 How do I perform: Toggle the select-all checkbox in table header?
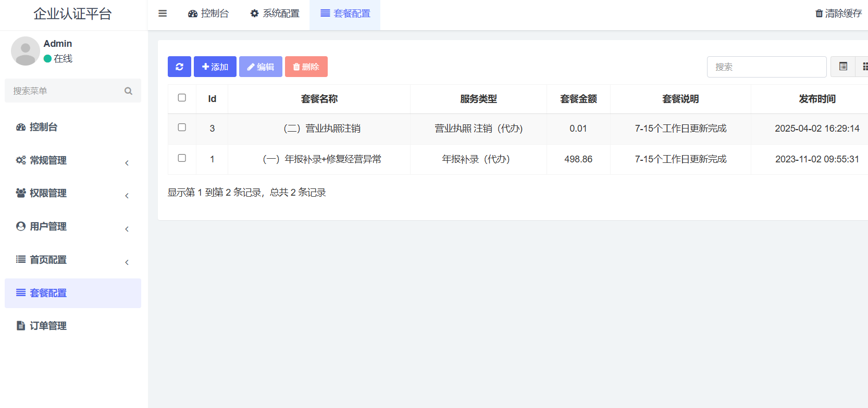pyautogui.click(x=182, y=98)
